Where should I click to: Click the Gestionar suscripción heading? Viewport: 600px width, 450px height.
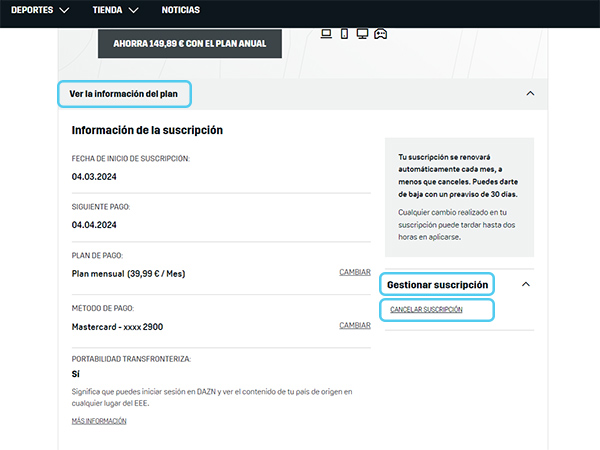click(x=438, y=285)
